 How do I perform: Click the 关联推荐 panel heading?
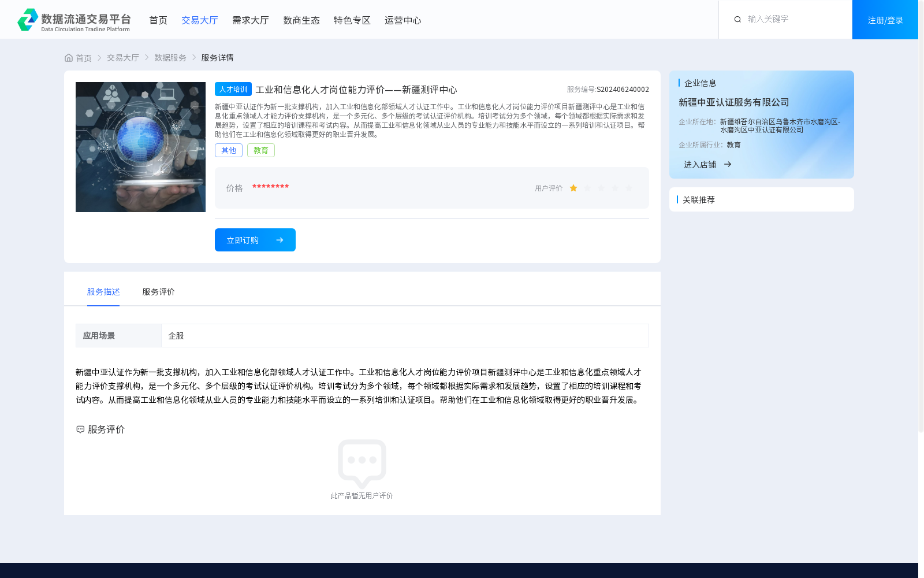click(x=699, y=200)
